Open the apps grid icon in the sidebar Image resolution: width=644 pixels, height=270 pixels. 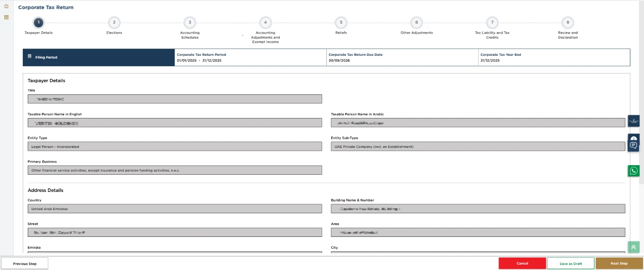(6, 17)
